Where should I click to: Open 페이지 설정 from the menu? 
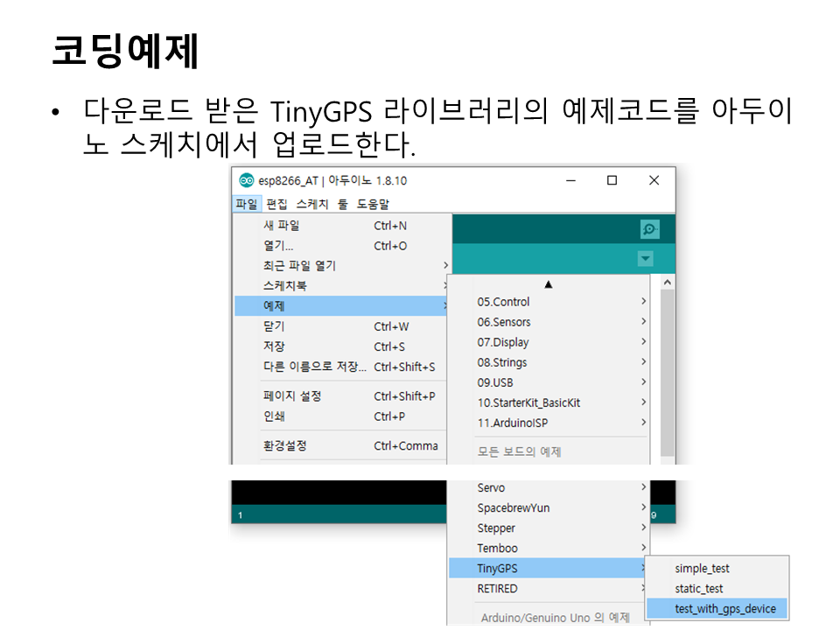coord(341,395)
